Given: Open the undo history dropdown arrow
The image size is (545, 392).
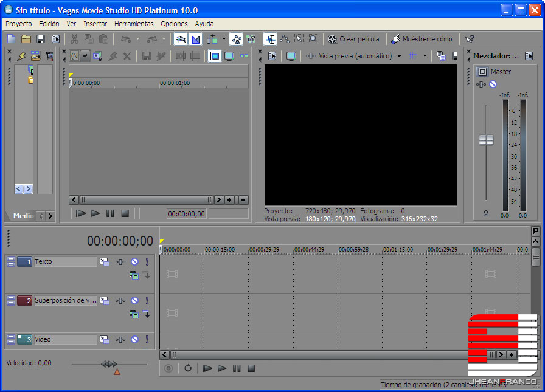Looking at the screenshot, I should pyautogui.click(x=137, y=39).
